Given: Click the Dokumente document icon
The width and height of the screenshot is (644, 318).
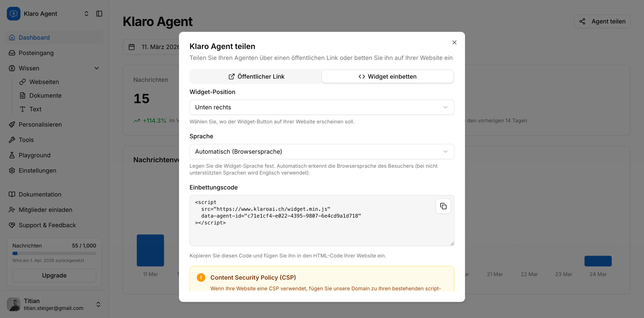Looking at the screenshot, I should pos(23,95).
